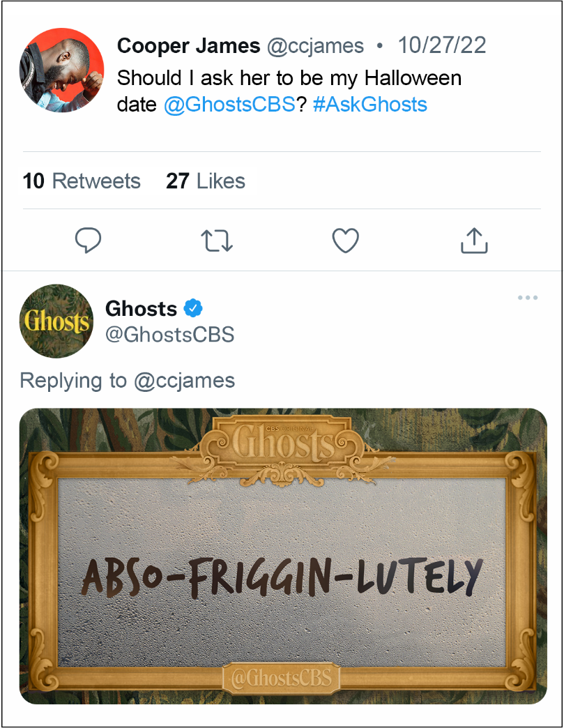Like the tweet via the heart icon
The width and height of the screenshot is (564, 728).
[345, 241]
